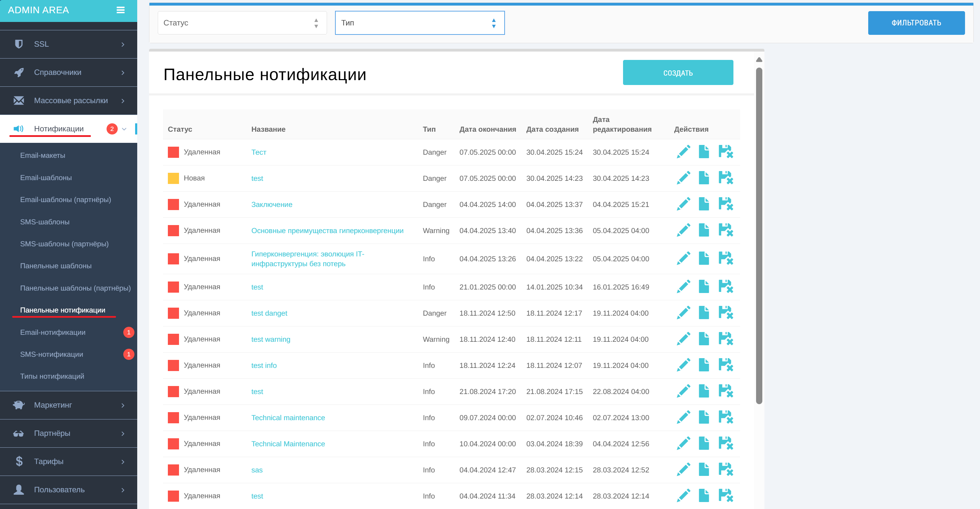The image size is (980, 509).
Task: Click the scrollbar up arrow beside the table
Action: click(759, 59)
